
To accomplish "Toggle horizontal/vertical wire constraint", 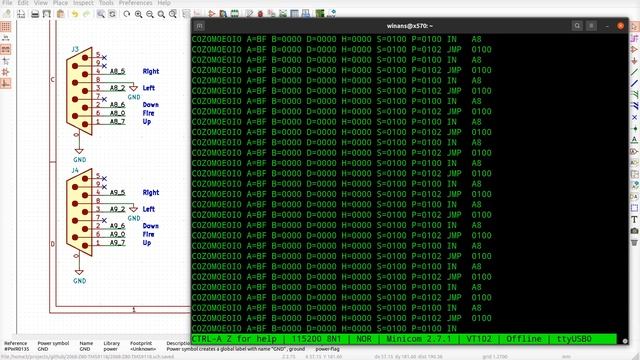I will [x=6, y=84].
